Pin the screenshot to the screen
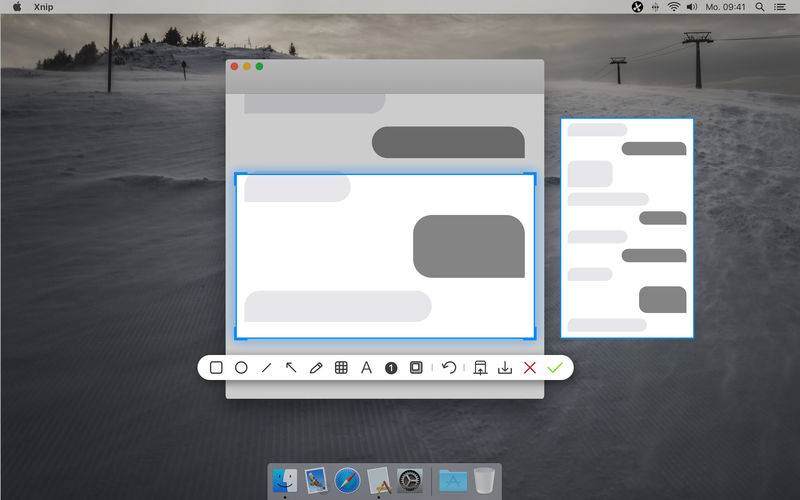 pyautogui.click(x=480, y=367)
